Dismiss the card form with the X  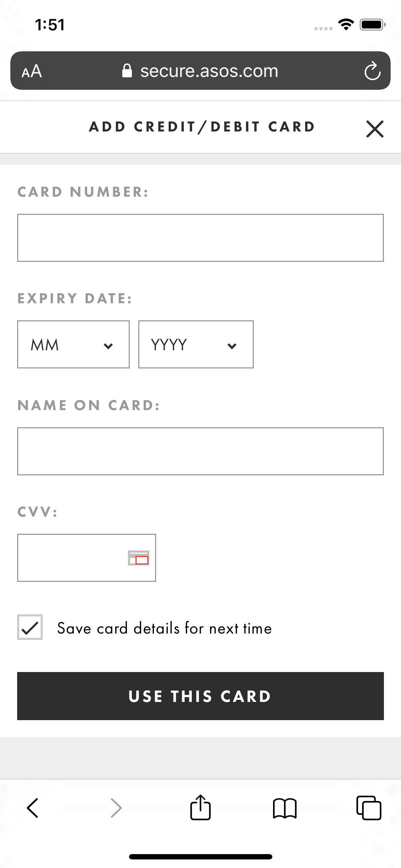click(375, 129)
